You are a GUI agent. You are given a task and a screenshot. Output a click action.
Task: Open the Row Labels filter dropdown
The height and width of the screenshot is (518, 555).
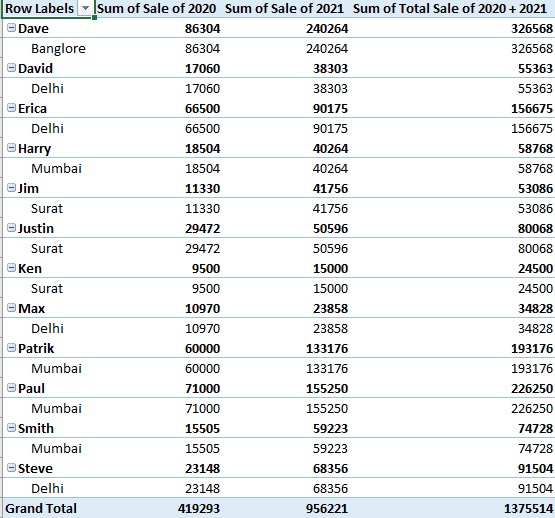85,8
